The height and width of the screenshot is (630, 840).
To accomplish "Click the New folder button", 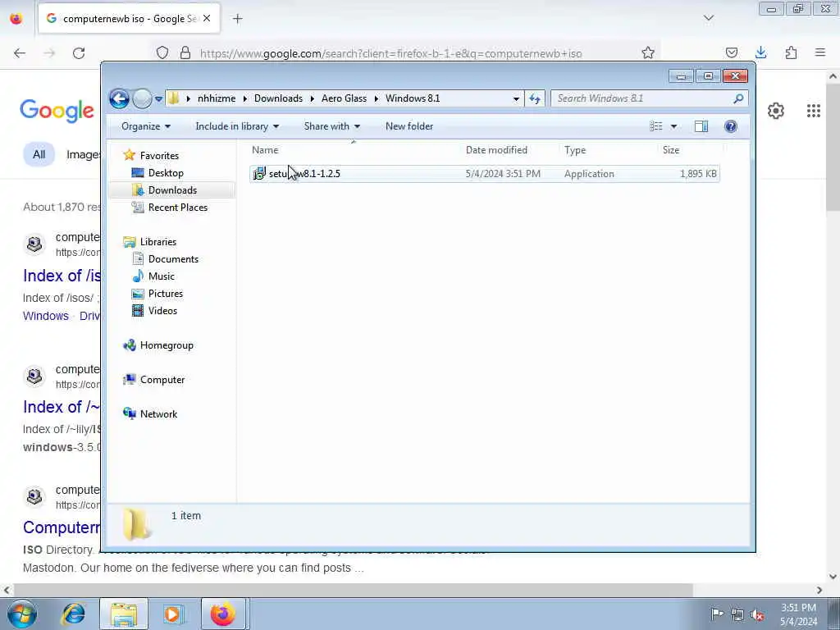I will point(409,126).
